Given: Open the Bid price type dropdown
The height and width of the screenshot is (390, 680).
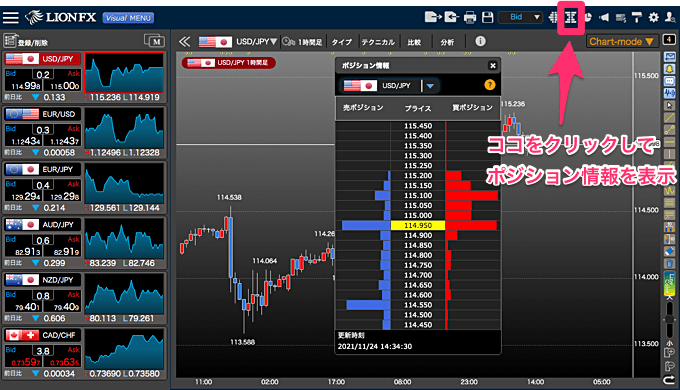Looking at the screenshot, I should [x=520, y=17].
